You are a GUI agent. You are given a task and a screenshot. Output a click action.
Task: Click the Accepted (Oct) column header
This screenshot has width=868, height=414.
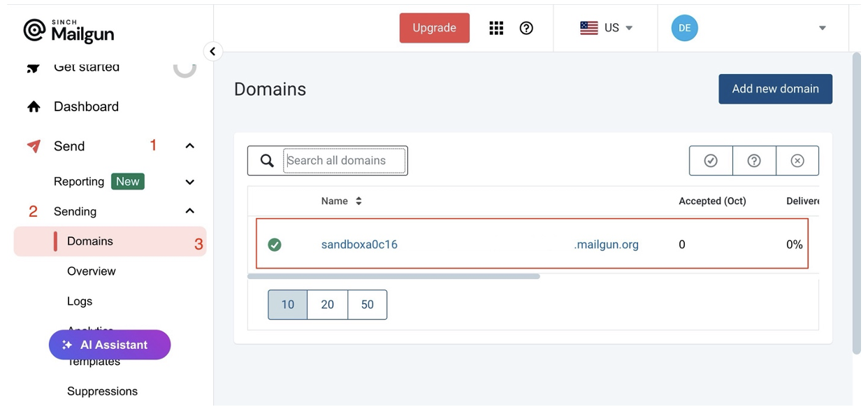(712, 201)
